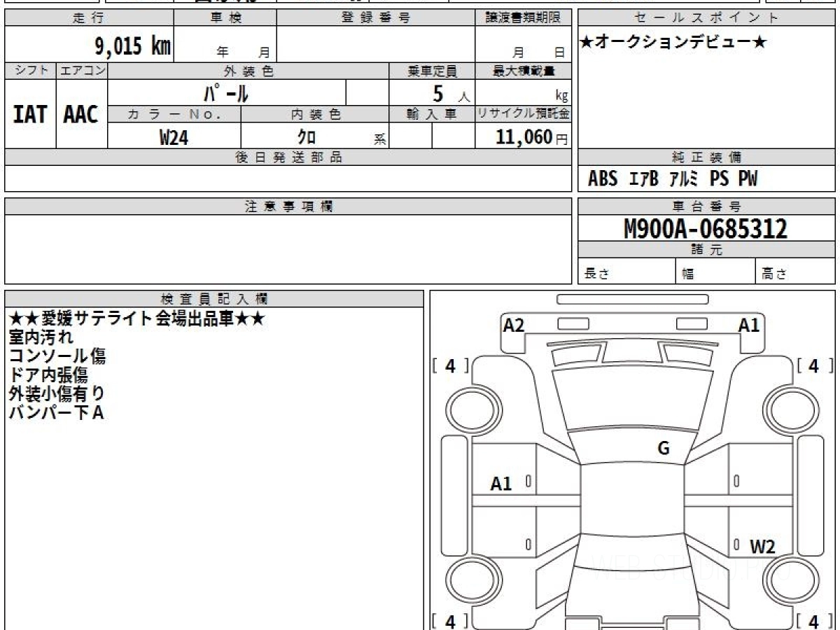Select the 登録番号 header
Screen dimensions: 840x630
375,18
